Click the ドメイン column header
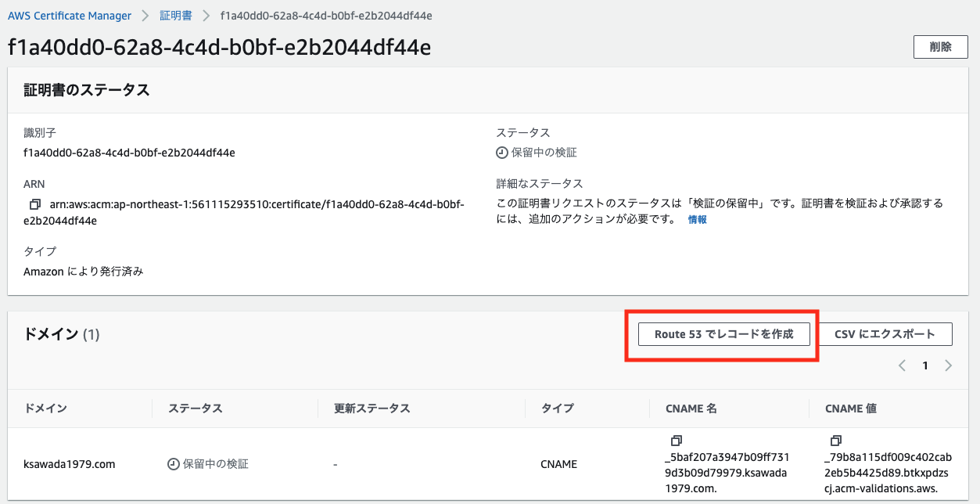Image resolution: width=980 pixels, height=504 pixels. [x=45, y=409]
